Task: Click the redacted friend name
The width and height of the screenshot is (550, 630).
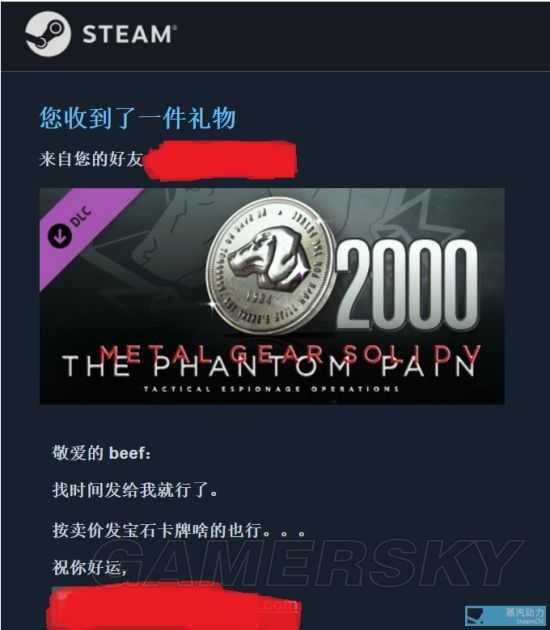Action: click(x=221, y=160)
